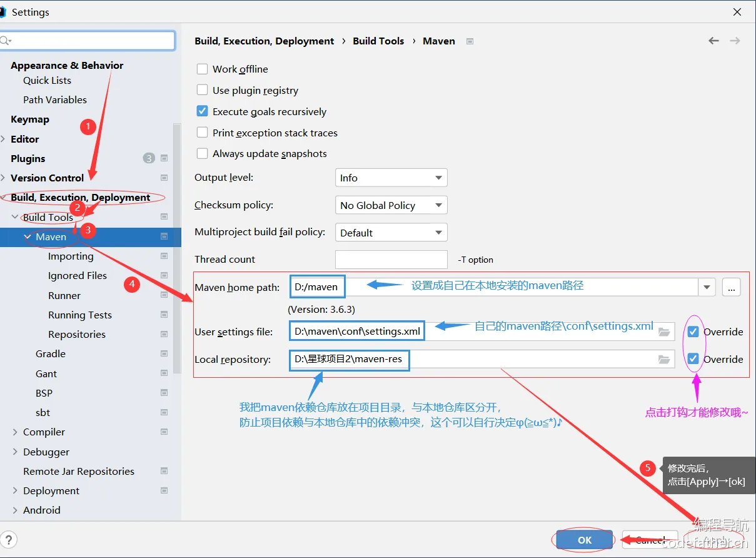Click the search magnifier icon
This screenshot has width=756, height=558.
(6, 41)
